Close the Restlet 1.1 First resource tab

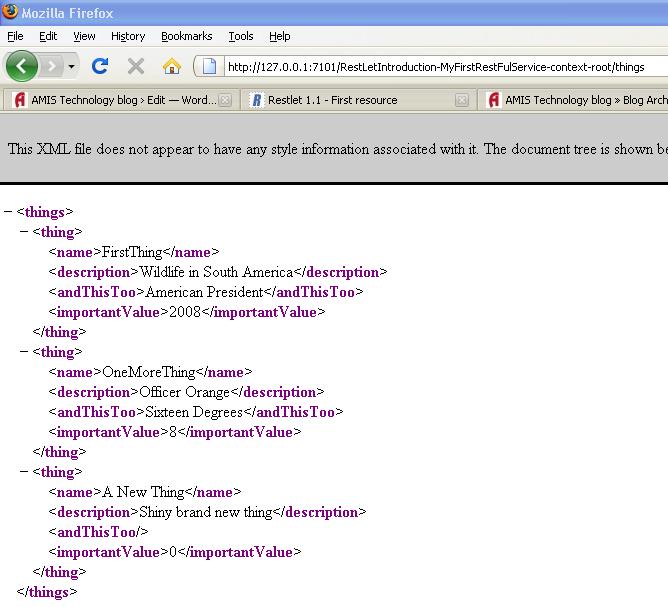tap(461, 100)
